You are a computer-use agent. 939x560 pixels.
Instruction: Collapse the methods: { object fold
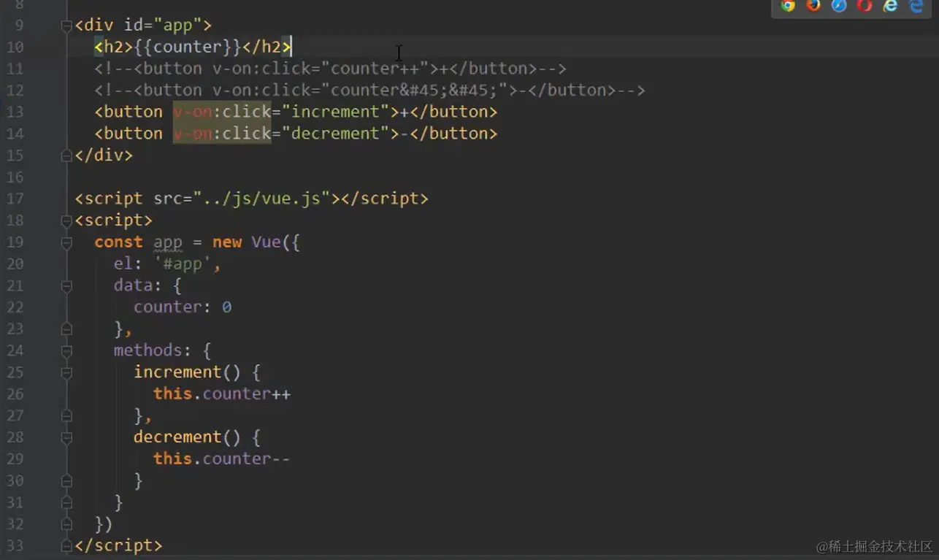pyautogui.click(x=66, y=350)
